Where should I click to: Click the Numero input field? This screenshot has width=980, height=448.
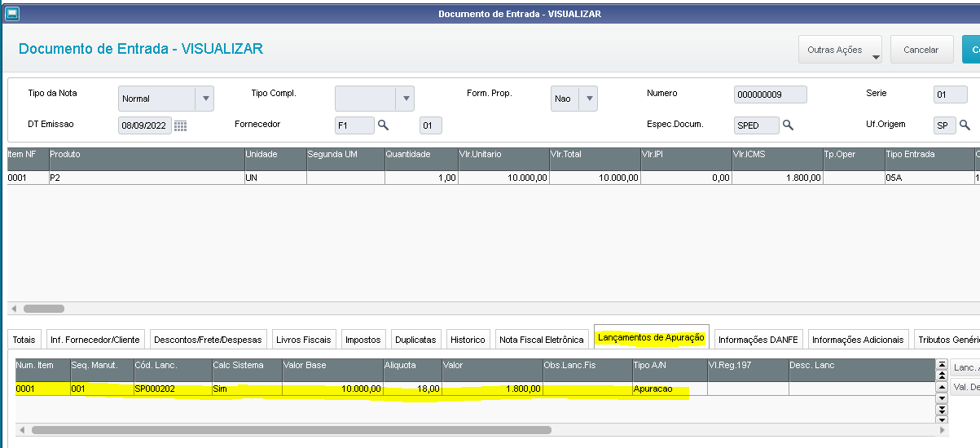tap(770, 94)
